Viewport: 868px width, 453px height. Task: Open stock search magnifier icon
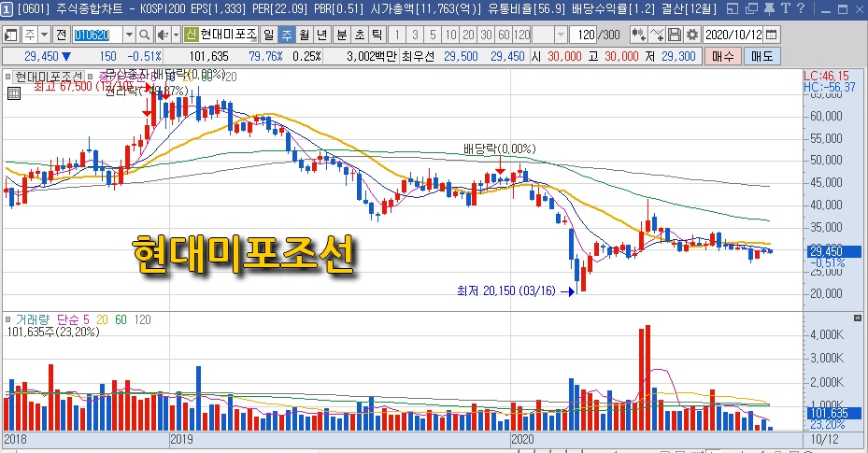[x=144, y=35]
